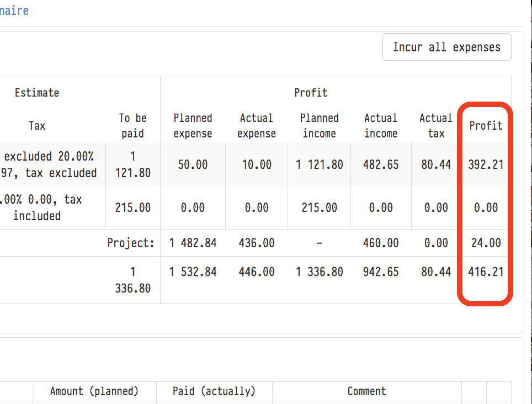
Task: Click the Actual expense column header
Action: [x=256, y=126]
